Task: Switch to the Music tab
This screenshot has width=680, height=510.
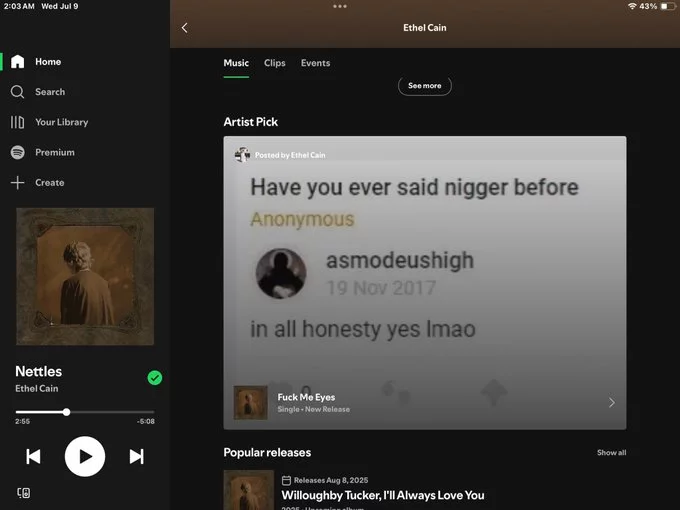Action: [236, 63]
